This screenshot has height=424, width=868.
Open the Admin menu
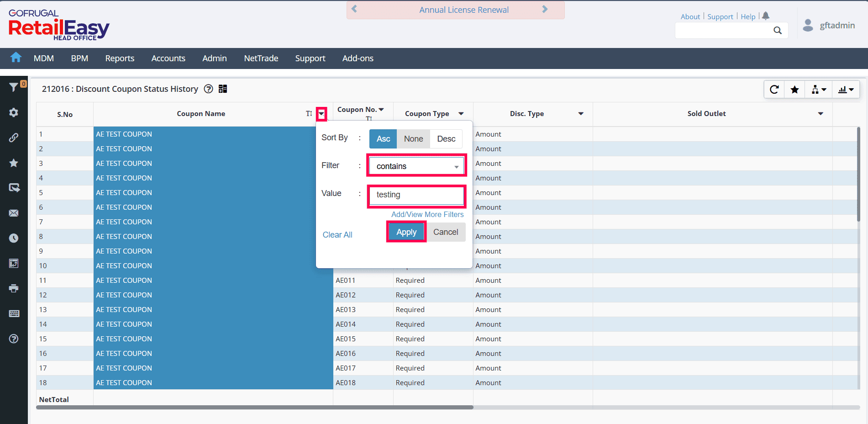(215, 58)
